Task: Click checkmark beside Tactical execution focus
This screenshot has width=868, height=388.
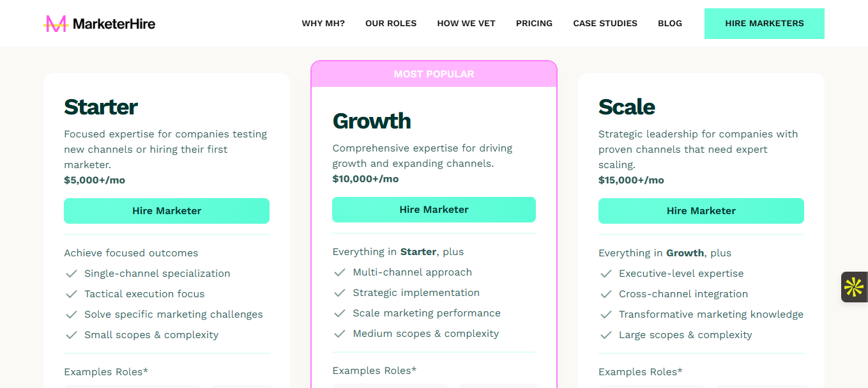Action: click(x=72, y=294)
